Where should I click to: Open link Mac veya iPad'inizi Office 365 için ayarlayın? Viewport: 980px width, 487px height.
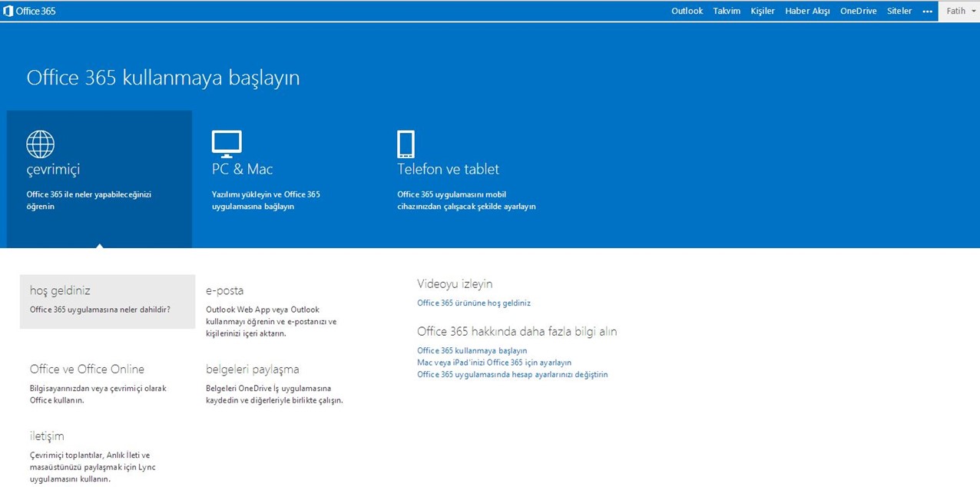click(494, 363)
